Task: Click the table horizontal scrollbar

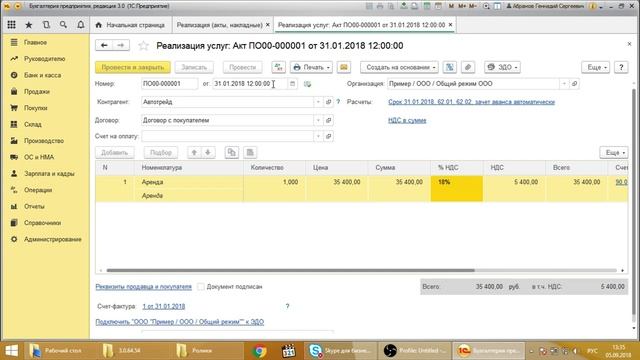Action: (290, 270)
